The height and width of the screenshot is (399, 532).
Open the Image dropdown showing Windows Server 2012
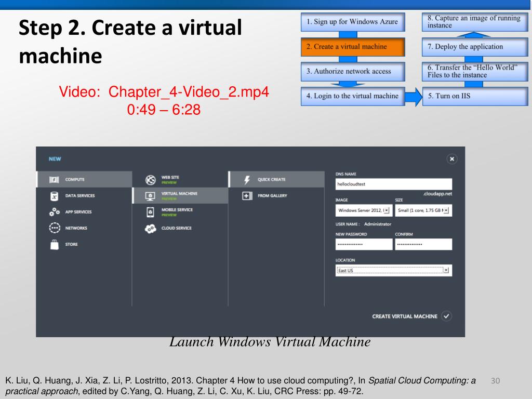(x=364, y=210)
